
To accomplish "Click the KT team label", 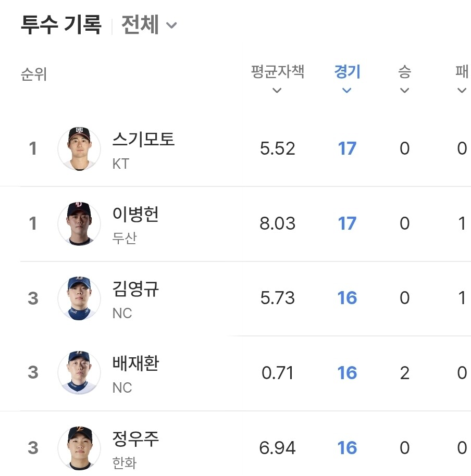I will 121,164.
